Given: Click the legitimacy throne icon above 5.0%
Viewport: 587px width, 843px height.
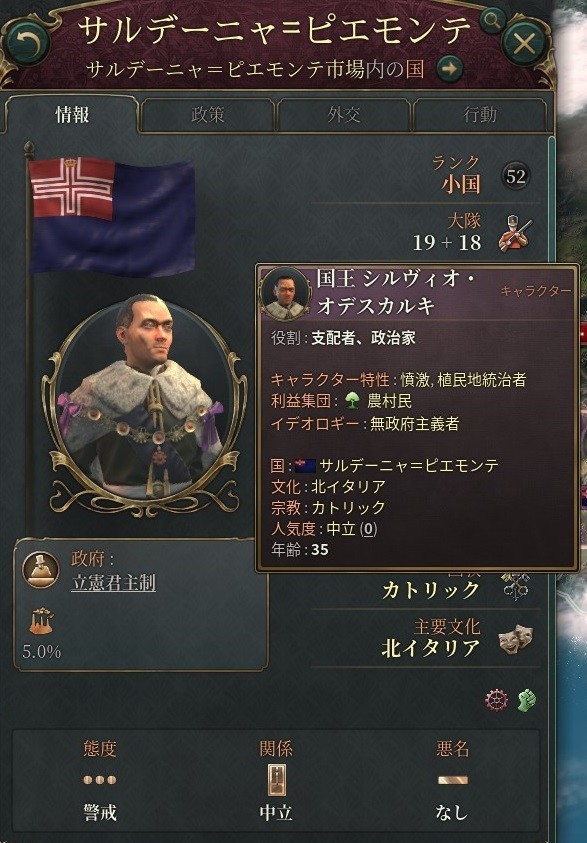Looking at the screenshot, I should click(x=41, y=621).
